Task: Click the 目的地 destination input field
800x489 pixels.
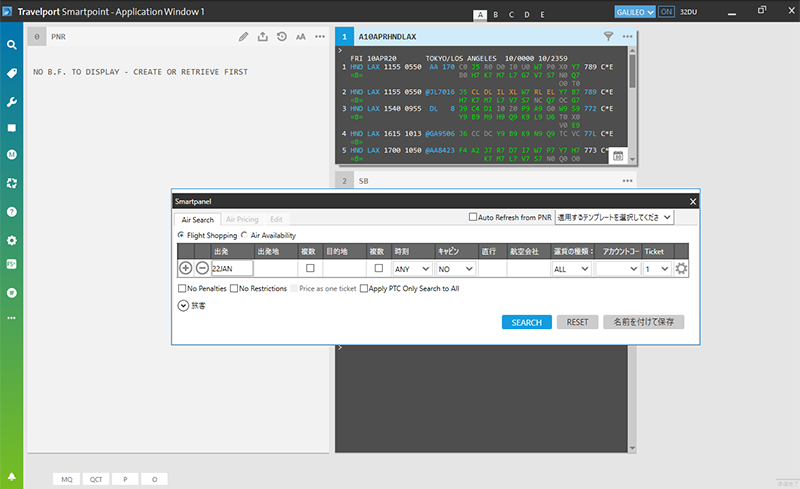Action: (x=344, y=268)
